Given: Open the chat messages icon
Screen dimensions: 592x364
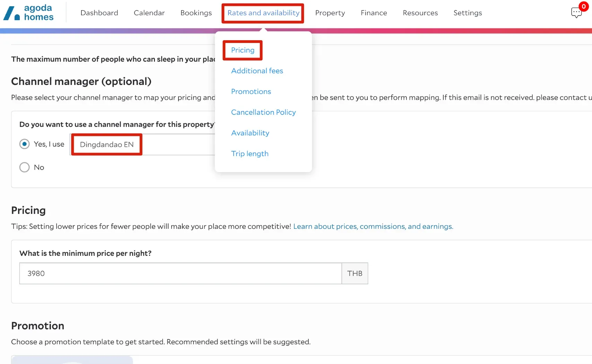Looking at the screenshot, I should (576, 13).
